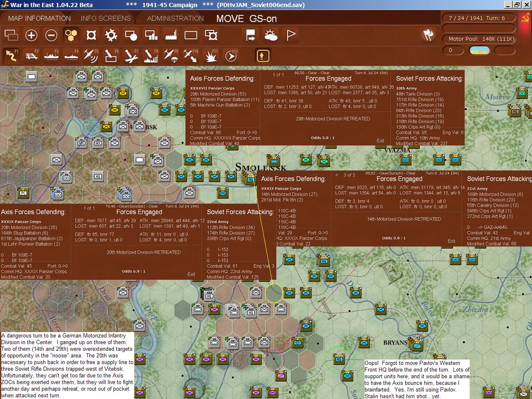Select the F2 rail movement mode

(31, 55)
